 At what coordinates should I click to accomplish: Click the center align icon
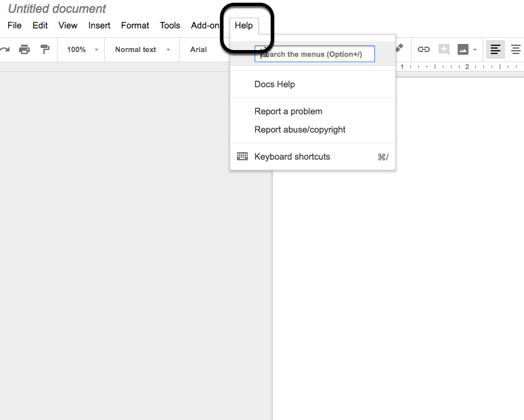[516, 49]
